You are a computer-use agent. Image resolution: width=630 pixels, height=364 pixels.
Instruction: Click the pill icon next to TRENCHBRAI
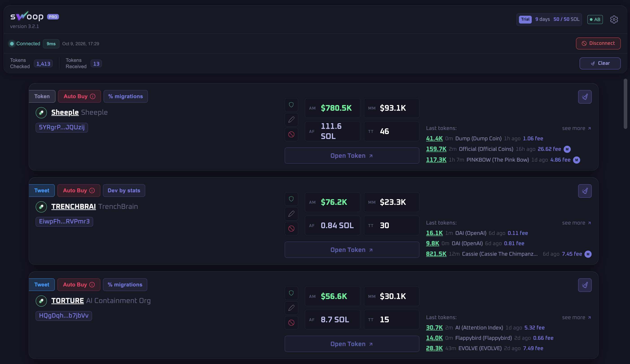click(x=41, y=207)
